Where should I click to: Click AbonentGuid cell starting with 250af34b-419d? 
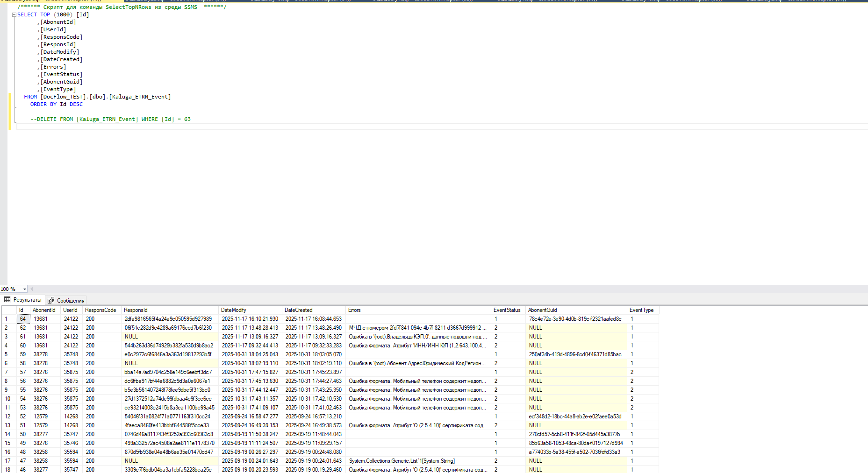tap(576, 354)
